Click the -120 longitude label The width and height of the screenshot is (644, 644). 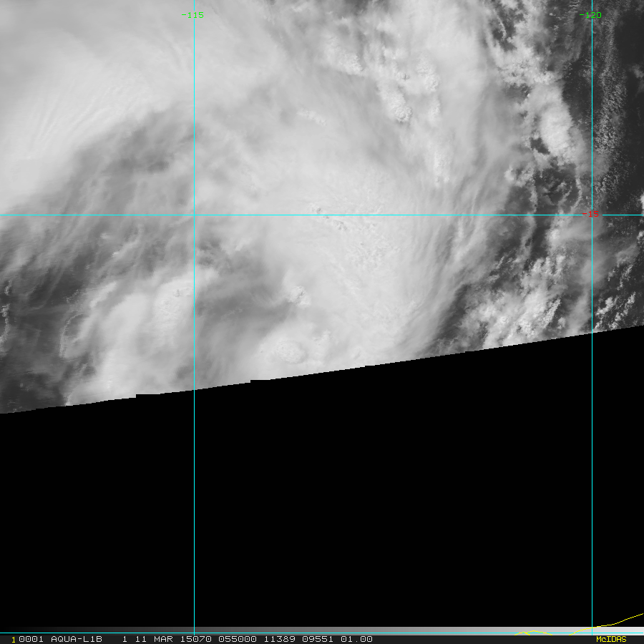tap(590, 15)
